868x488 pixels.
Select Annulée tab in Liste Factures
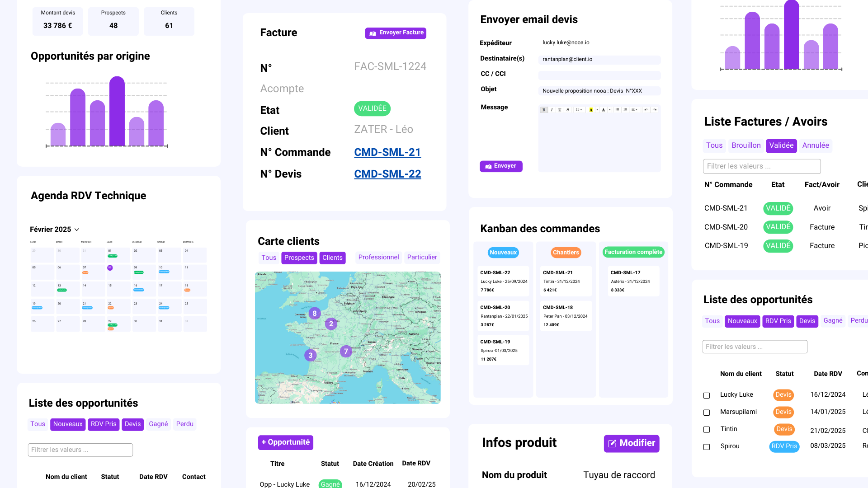[816, 145]
